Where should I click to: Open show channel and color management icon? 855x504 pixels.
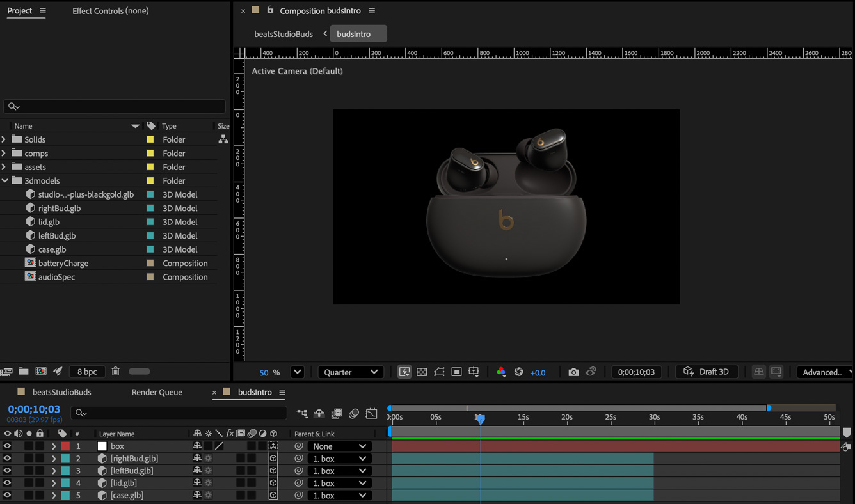click(x=501, y=372)
